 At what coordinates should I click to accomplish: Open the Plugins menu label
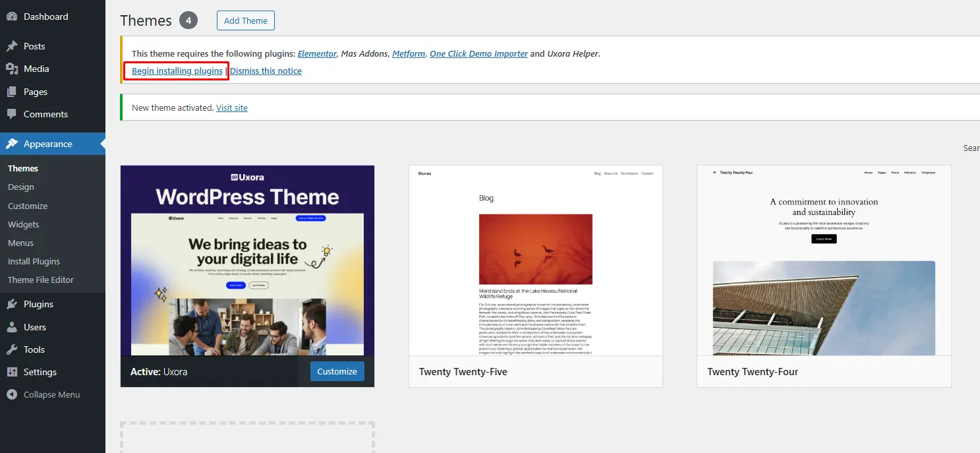pyautogui.click(x=38, y=304)
